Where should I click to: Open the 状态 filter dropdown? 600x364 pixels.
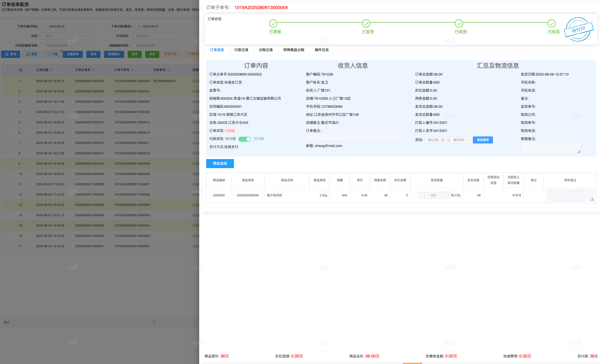pos(65,36)
